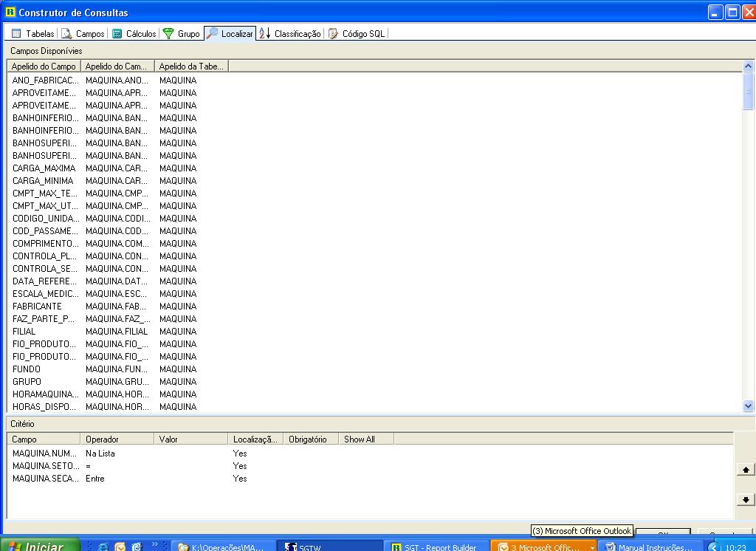Image resolution: width=756 pixels, height=551 pixels.
Task: Expand the quick launch overflow chevron
Action: [156, 544]
